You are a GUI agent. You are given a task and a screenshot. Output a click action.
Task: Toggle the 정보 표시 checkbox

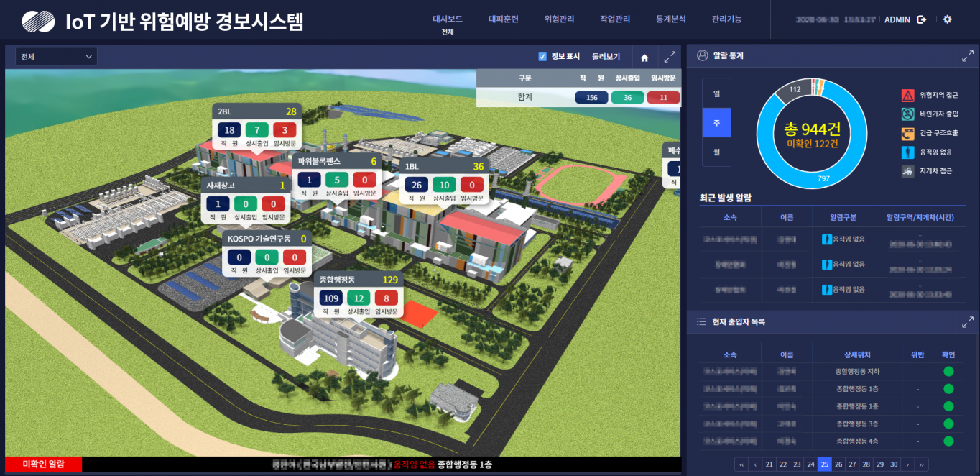point(542,57)
